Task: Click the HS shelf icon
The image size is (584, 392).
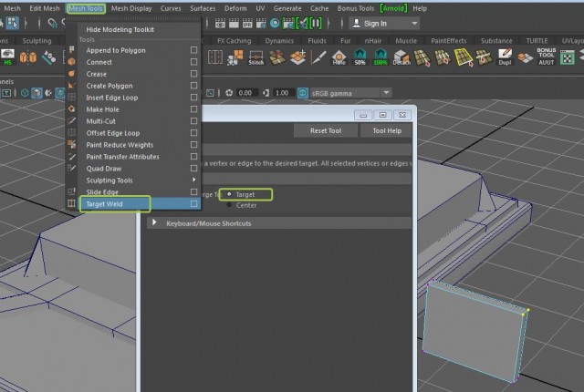Action: (7, 57)
